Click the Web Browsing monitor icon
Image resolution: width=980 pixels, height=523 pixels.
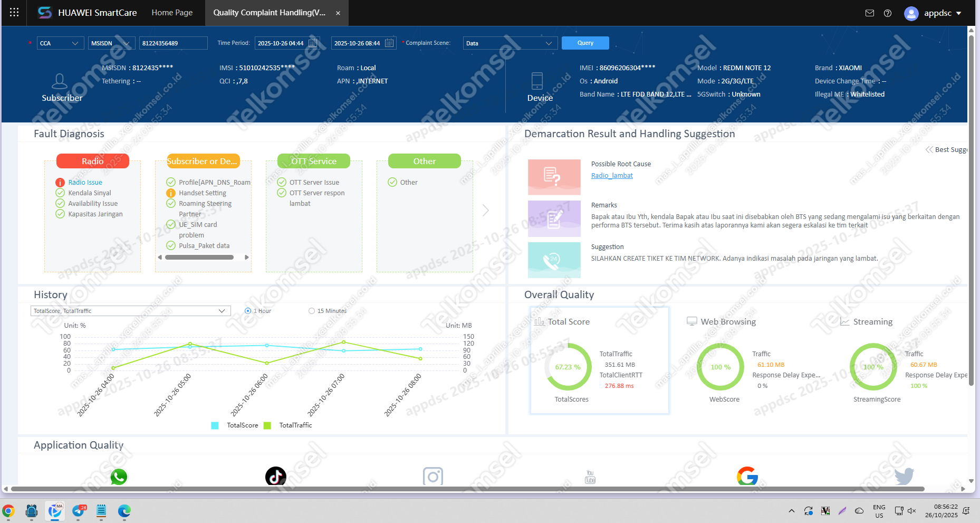point(692,321)
